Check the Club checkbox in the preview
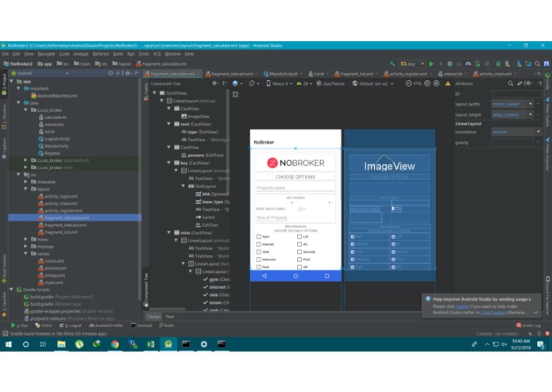 click(259, 252)
